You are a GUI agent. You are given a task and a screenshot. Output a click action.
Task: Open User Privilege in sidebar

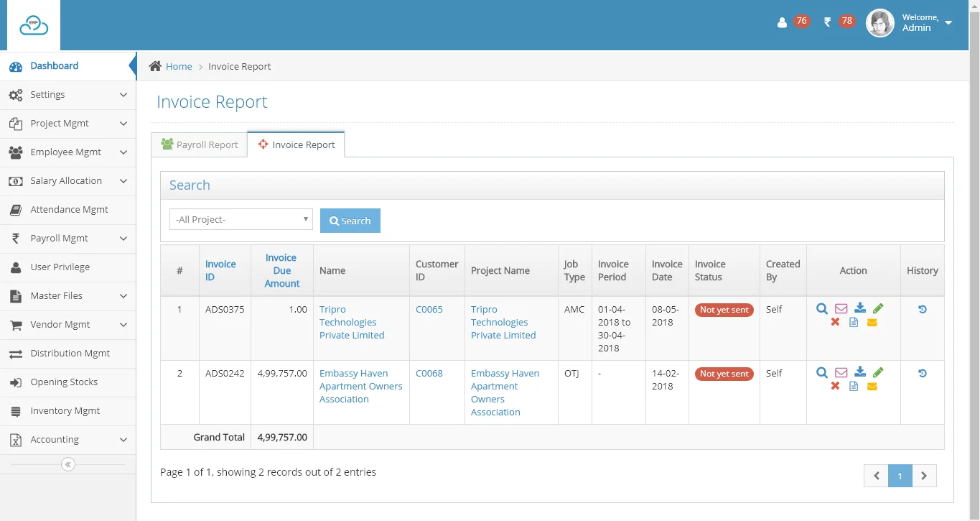(x=67, y=267)
